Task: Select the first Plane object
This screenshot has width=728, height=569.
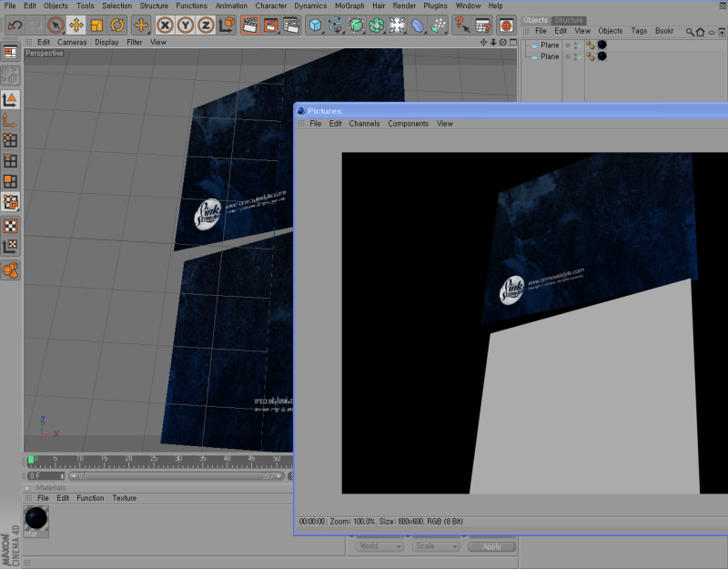Action: point(550,46)
